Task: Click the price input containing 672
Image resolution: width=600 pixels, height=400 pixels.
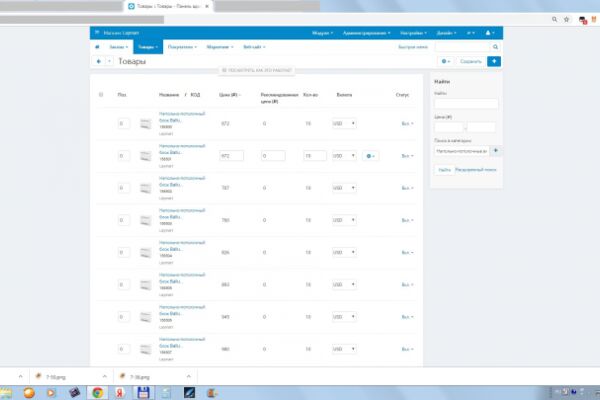Action: 232,156
